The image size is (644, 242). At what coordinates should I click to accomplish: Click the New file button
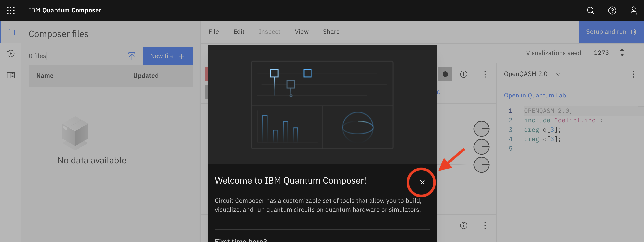tap(168, 56)
